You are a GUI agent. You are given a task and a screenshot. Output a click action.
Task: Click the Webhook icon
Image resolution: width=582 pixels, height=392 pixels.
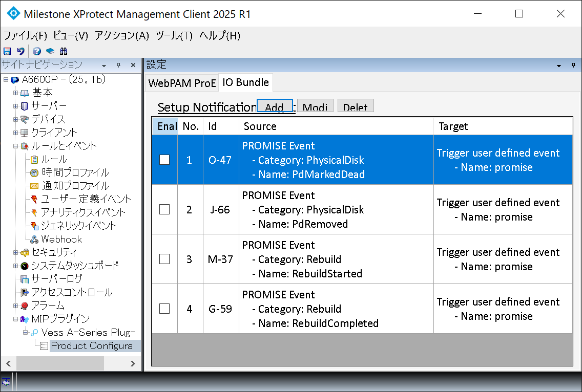pyautogui.click(x=34, y=239)
